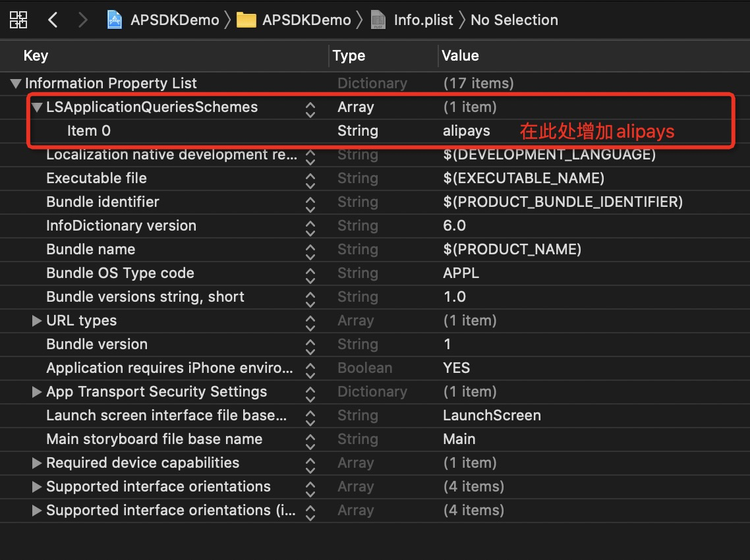750x560 pixels.
Task: Click the Info.plist file icon
Action: tap(378, 20)
